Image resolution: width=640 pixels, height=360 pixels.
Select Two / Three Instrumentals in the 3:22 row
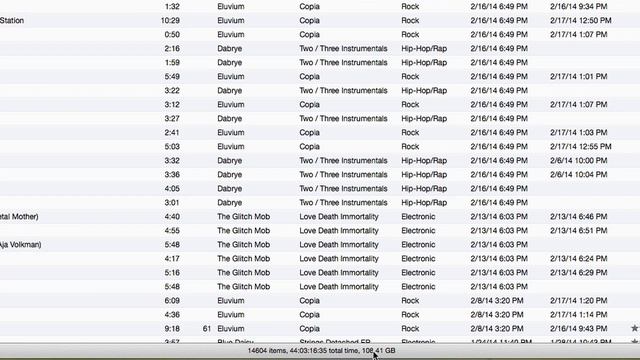[343, 91]
